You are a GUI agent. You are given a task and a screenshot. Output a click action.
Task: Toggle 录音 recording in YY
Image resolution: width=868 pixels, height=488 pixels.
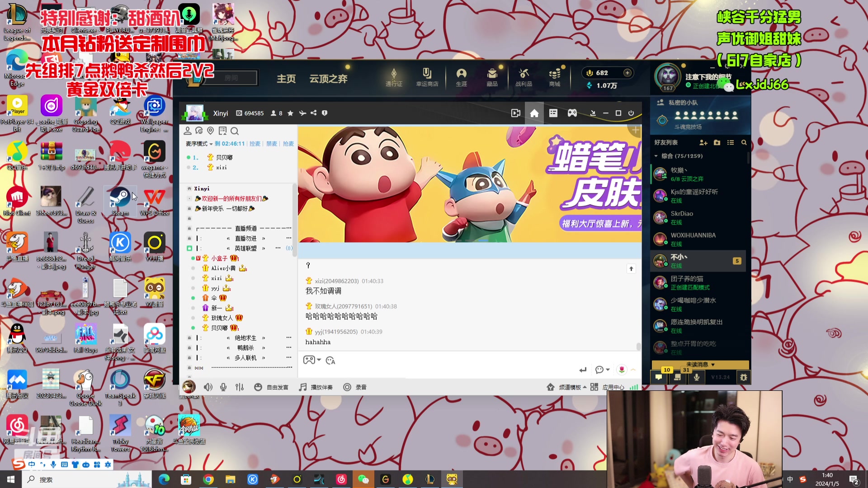[355, 387]
